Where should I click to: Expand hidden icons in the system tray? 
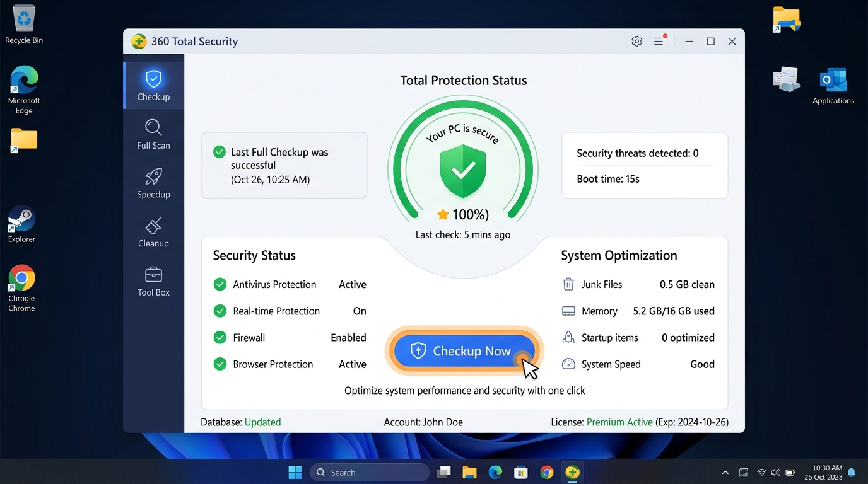725,471
